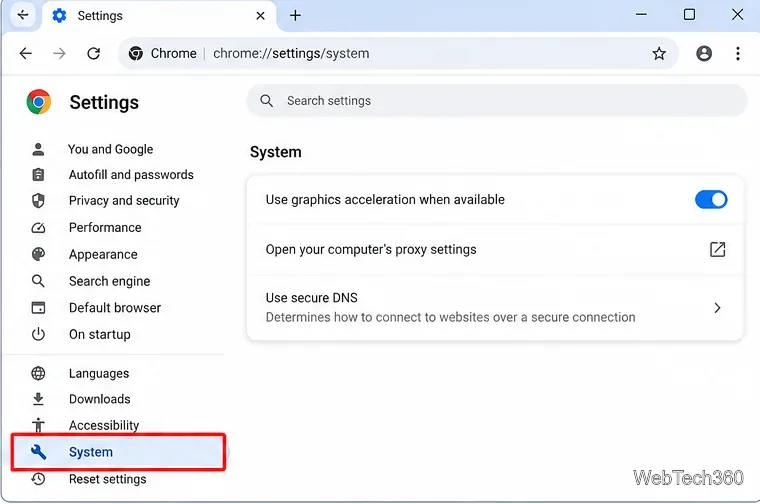
Task: Click Use graphics acceleration when available label
Action: click(385, 200)
